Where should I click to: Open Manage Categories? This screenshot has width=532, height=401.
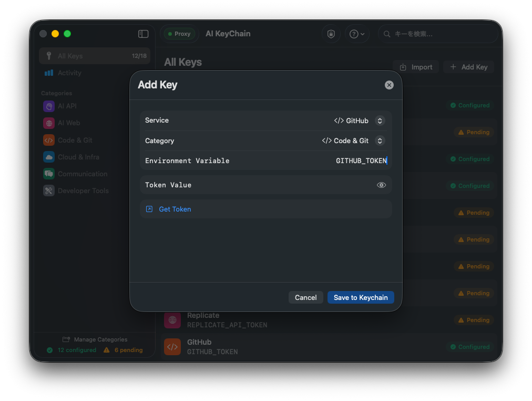95,339
